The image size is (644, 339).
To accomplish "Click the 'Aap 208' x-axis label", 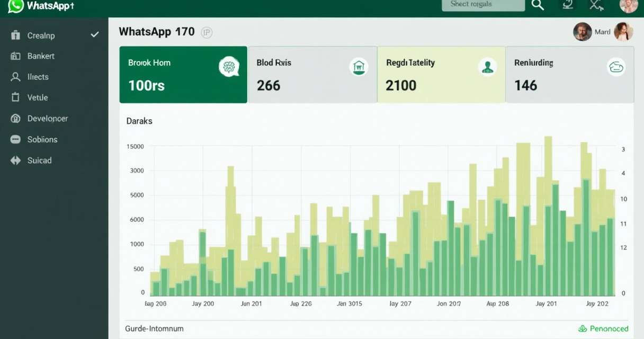I will [x=497, y=304].
